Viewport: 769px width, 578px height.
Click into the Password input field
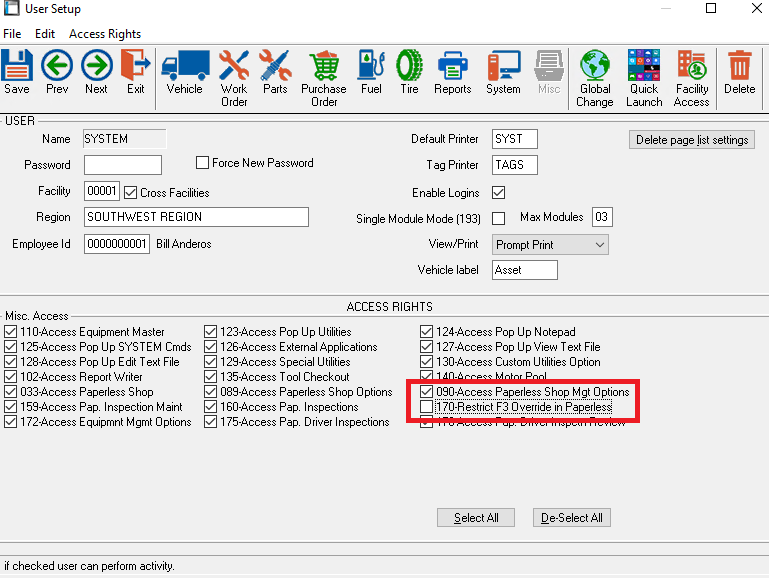tap(123, 165)
